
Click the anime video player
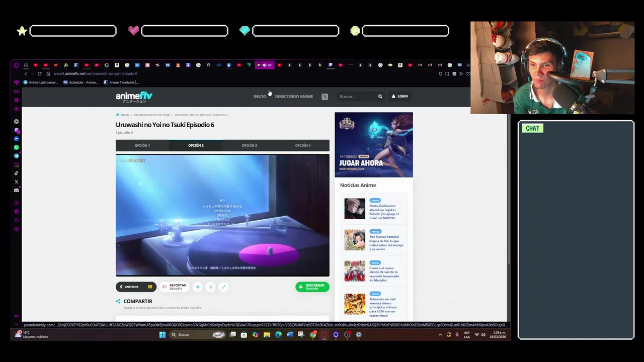click(222, 215)
